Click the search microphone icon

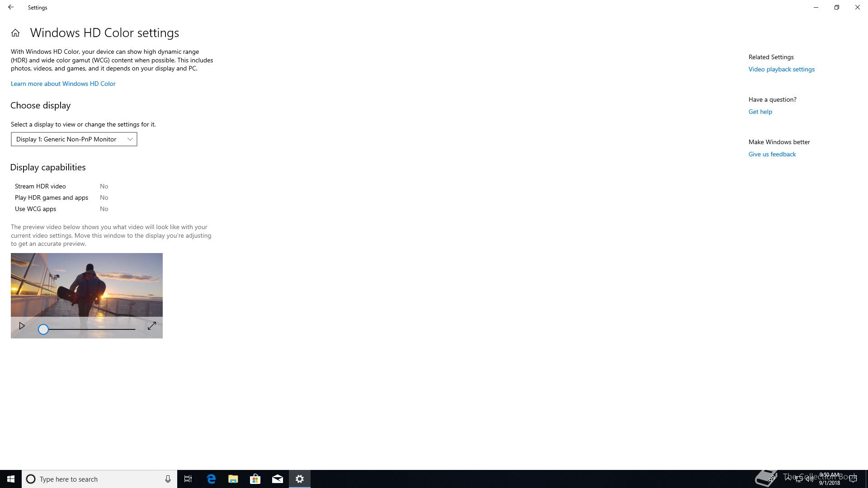[x=168, y=479]
